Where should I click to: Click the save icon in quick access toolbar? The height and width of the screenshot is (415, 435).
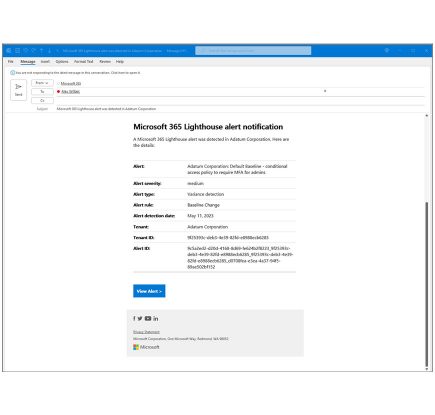(x=17, y=51)
